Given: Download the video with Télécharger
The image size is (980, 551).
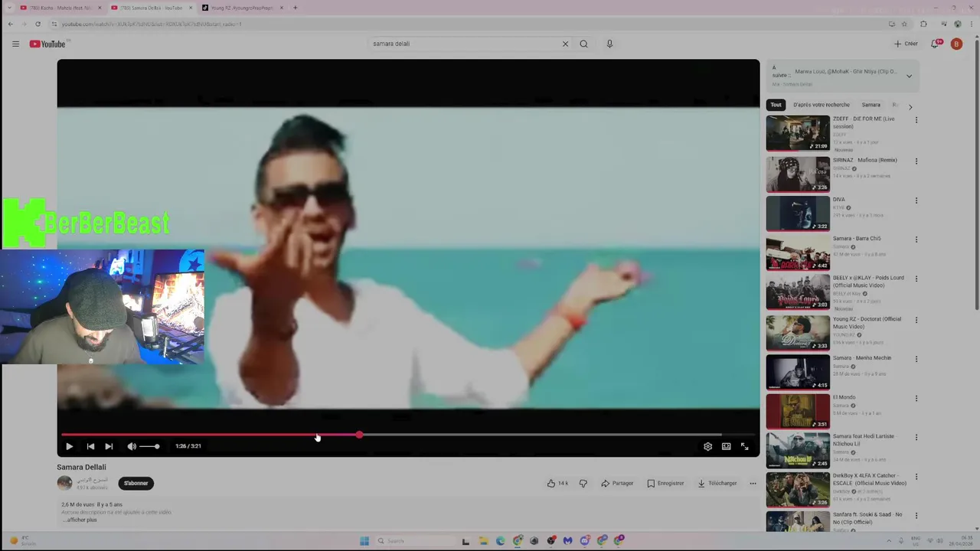Looking at the screenshot, I should [717, 483].
